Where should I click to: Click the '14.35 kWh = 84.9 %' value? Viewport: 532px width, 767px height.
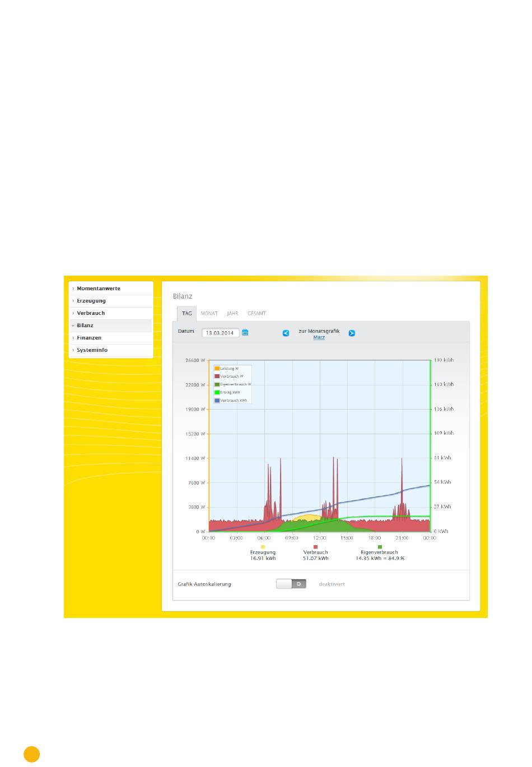point(380,559)
